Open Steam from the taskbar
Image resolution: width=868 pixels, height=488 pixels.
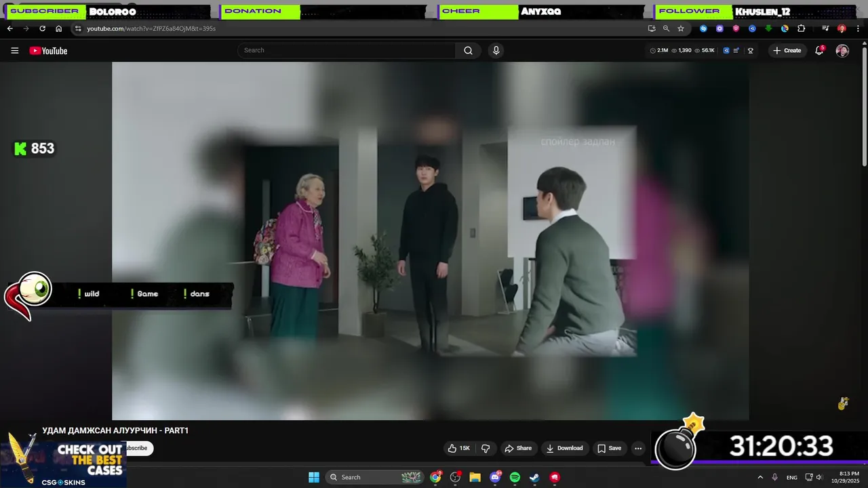click(x=534, y=477)
